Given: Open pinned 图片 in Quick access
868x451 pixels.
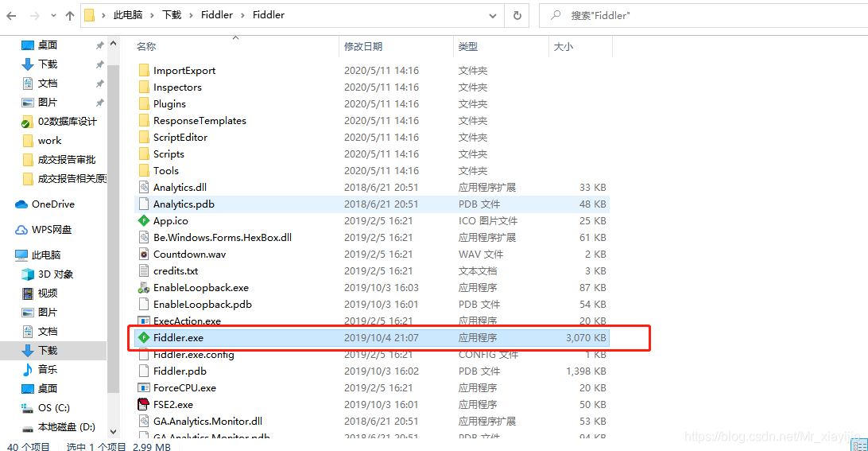Looking at the screenshot, I should pos(48,103).
